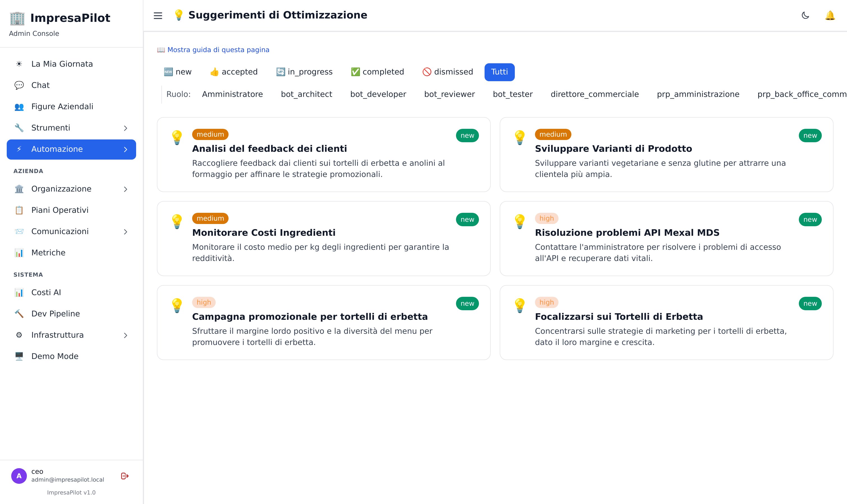Click the Infrastruttura gear icon
This screenshot has width=847, height=504.
click(19, 335)
